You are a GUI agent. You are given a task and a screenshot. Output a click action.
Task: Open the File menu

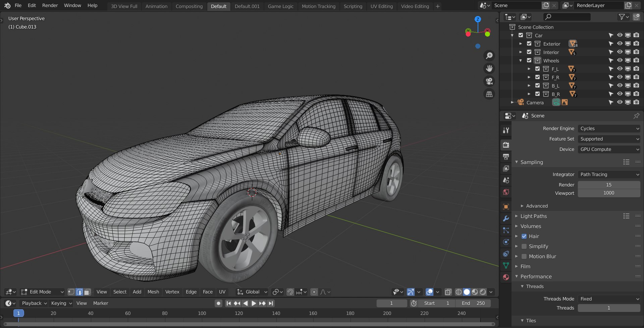(x=18, y=5)
